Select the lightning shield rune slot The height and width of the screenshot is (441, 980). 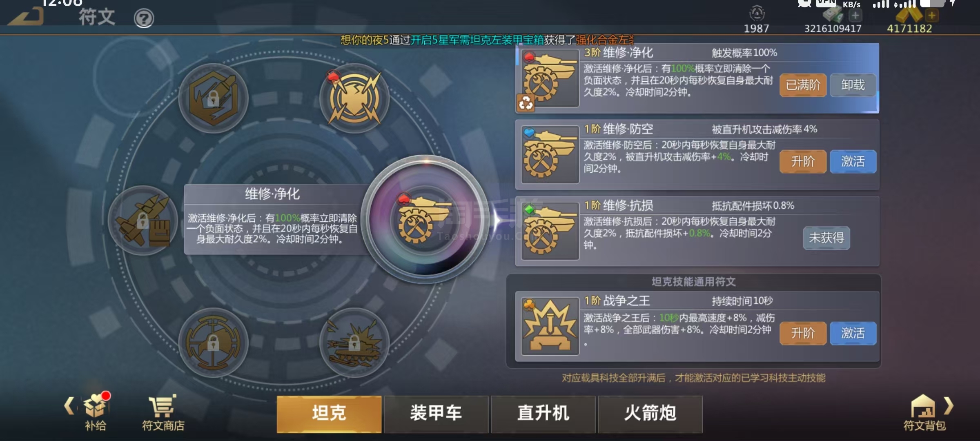[354, 98]
